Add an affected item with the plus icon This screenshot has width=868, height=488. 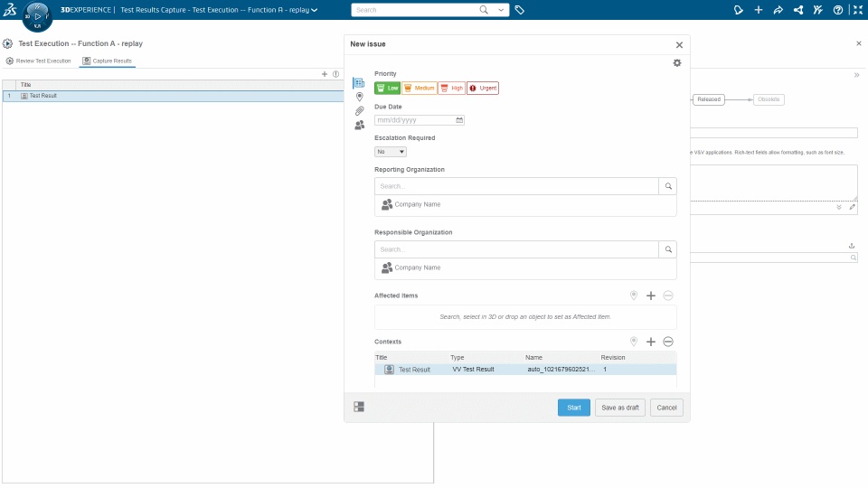pyautogui.click(x=651, y=296)
